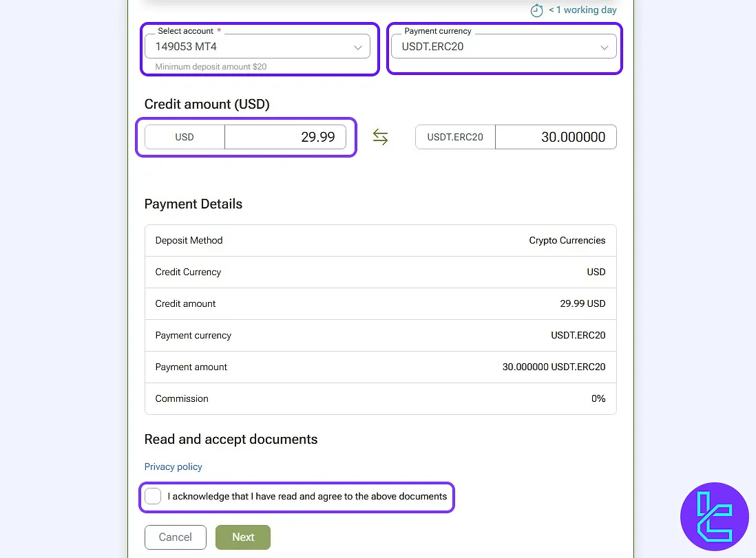This screenshot has height=558, width=756.
Task: Click the currency swap arrows icon
Action: tap(381, 137)
